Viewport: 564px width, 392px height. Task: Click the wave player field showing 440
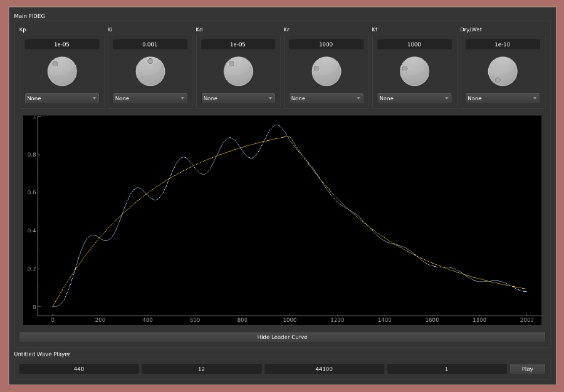tap(79, 369)
